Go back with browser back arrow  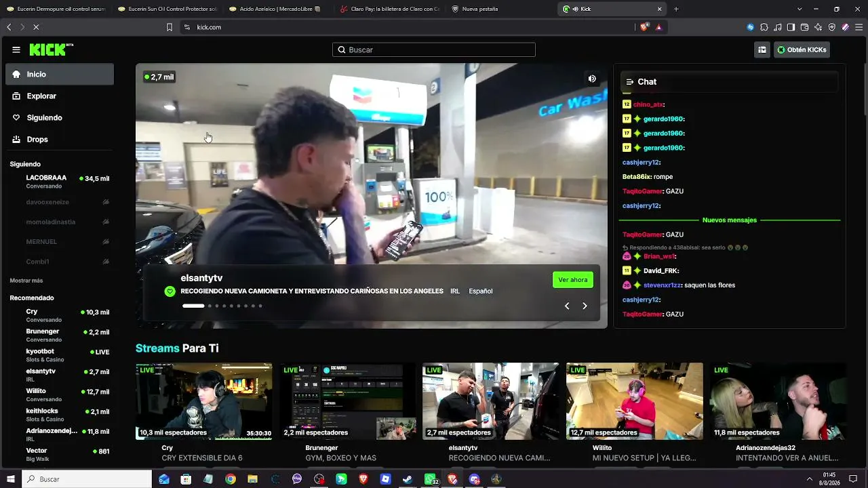(9, 27)
